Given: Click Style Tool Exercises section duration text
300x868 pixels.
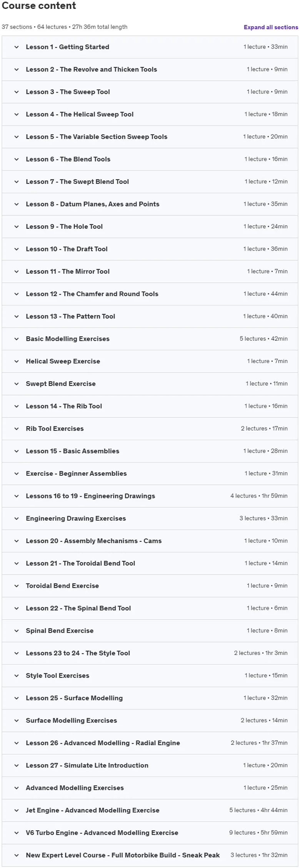Looking at the screenshot, I should coord(266,675).
